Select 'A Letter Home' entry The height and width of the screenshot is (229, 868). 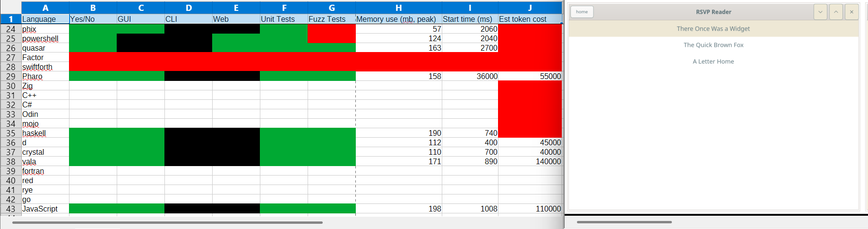713,62
